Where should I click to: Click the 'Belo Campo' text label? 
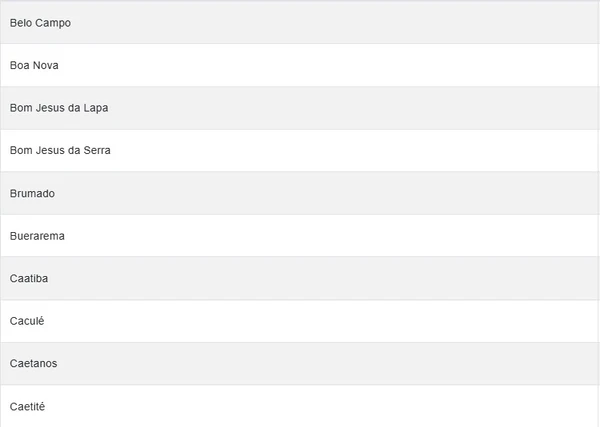40,22
